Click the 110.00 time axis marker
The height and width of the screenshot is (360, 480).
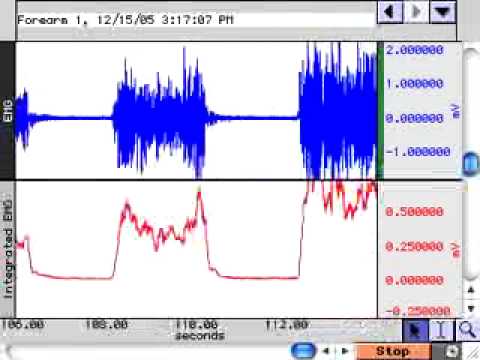(x=197, y=324)
